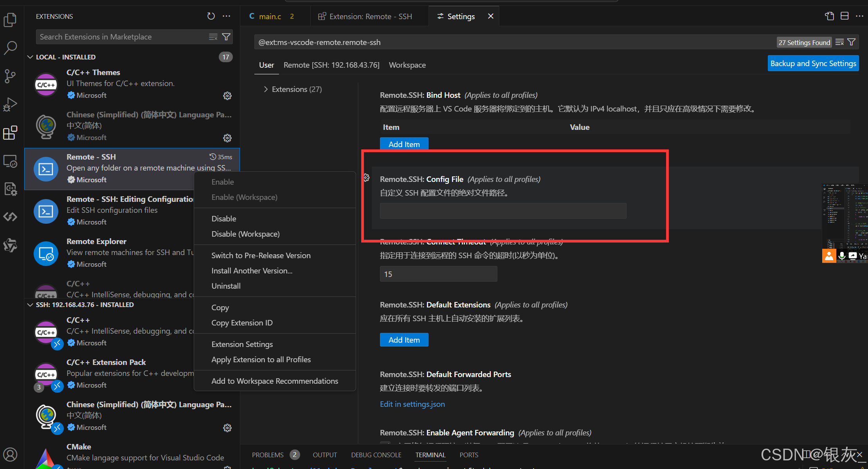Image resolution: width=868 pixels, height=469 pixels.
Task: Open manage gear for C/C++ Themes extension
Action: tap(227, 96)
